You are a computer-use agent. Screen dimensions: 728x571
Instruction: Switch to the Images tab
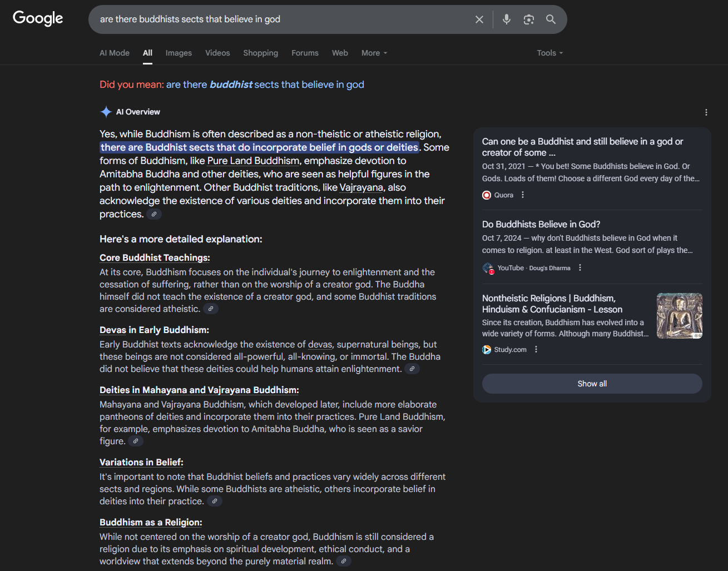click(179, 53)
